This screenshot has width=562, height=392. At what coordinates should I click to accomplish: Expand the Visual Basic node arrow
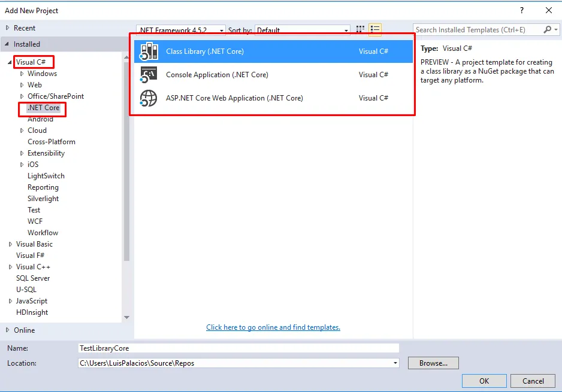point(10,244)
